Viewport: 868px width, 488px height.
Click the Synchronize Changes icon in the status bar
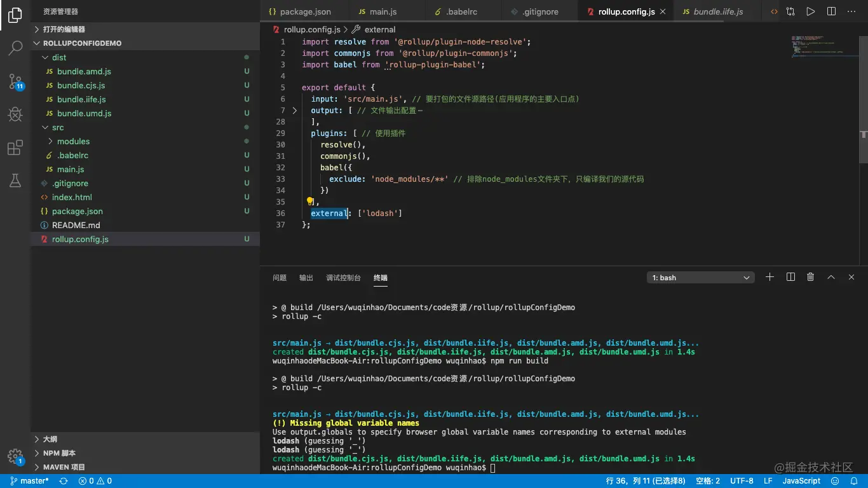pos(64,481)
